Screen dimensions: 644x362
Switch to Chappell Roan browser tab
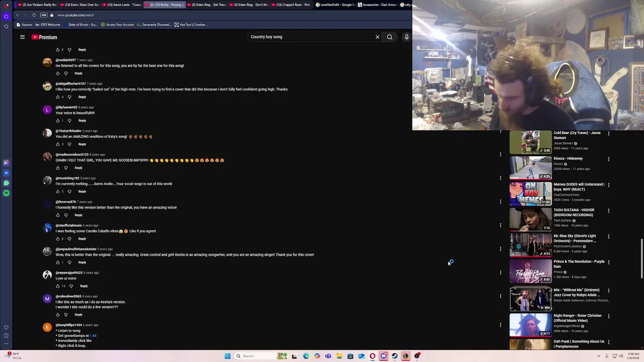pyautogui.click(x=291, y=5)
